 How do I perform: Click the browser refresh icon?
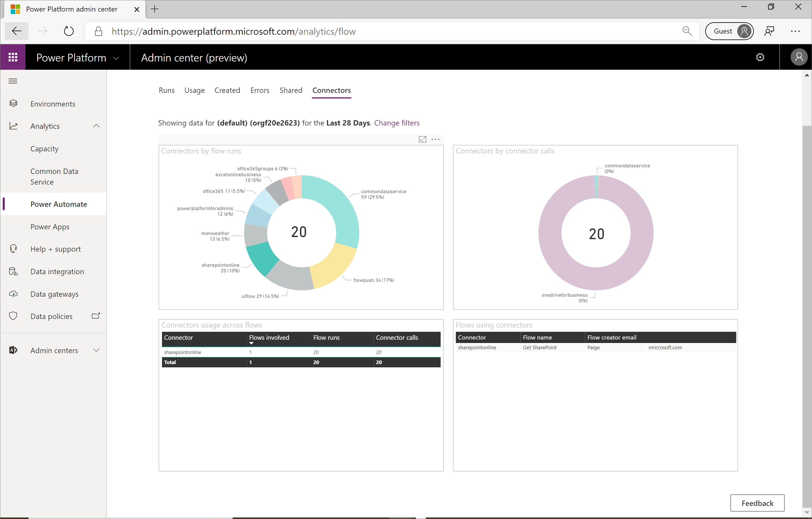[x=69, y=31]
